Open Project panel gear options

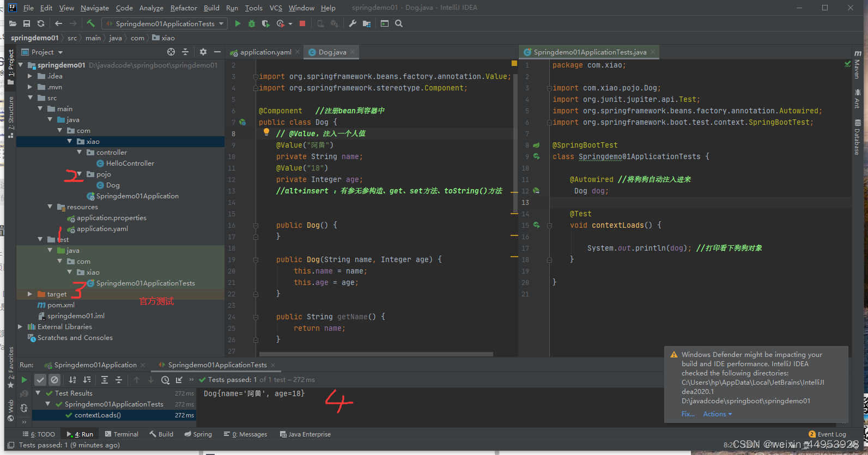point(203,52)
